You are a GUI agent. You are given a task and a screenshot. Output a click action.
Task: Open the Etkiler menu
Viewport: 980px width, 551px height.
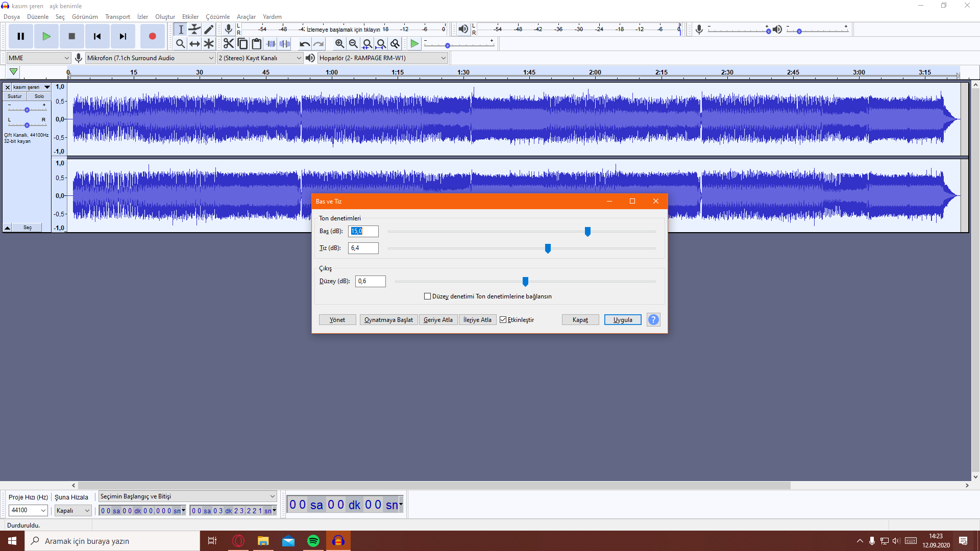point(190,17)
